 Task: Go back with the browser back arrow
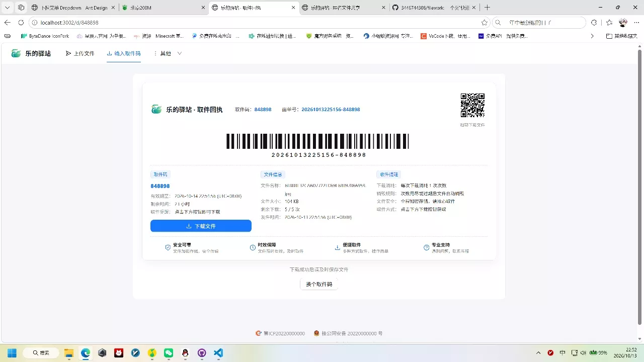click(8, 23)
